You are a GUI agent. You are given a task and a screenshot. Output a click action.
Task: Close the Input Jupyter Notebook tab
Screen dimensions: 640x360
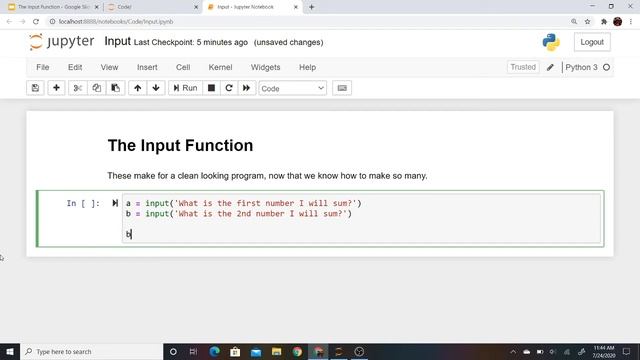point(296,7)
